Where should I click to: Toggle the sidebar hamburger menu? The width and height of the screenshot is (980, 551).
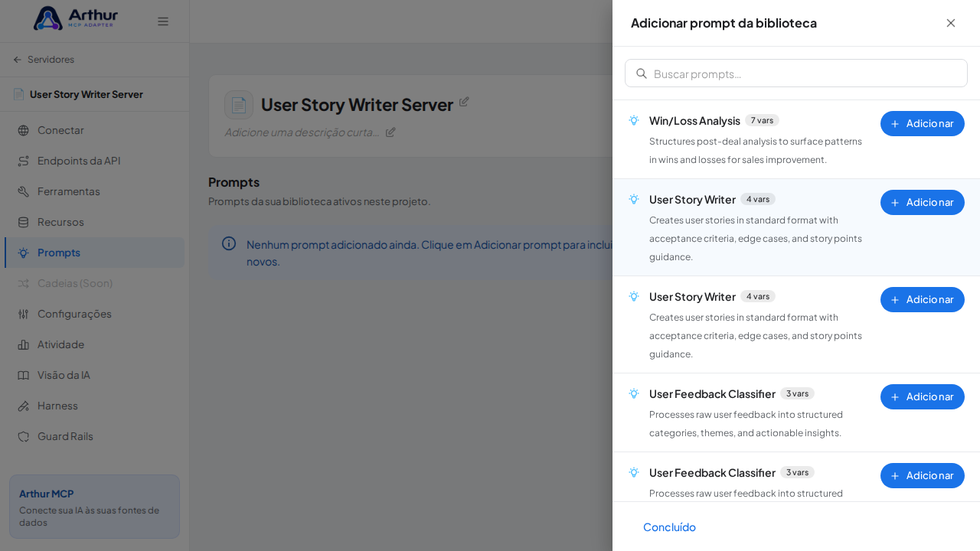click(x=163, y=21)
